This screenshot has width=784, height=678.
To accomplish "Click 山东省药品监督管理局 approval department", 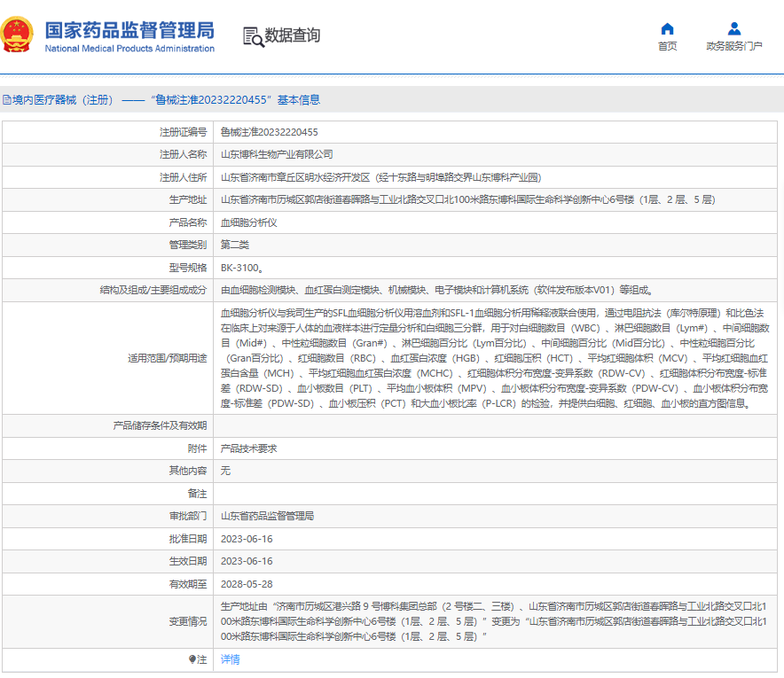I will 267,516.
